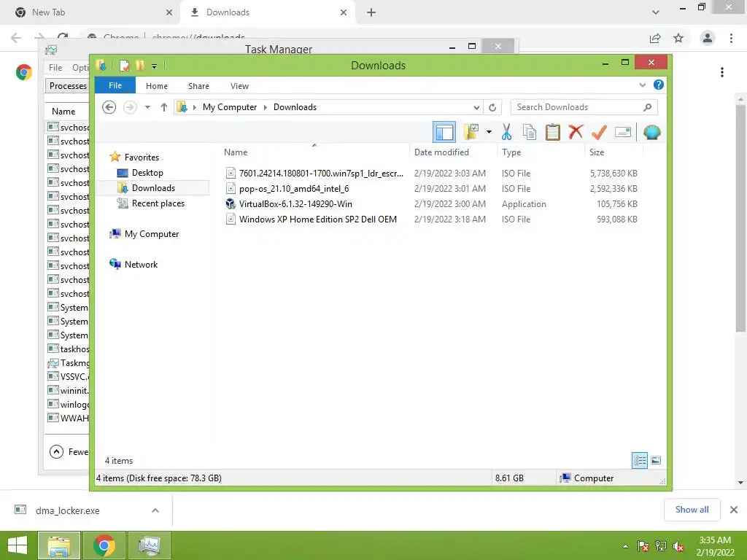747x560 pixels.
Task: Bookmark this page with the star icon
Action: pyautogui.click(x=678, y=38)
